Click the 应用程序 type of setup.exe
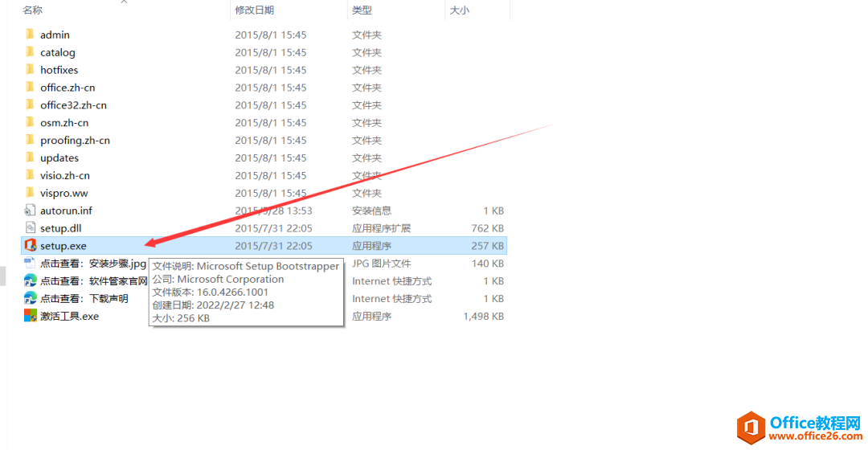 pos(371,246)
